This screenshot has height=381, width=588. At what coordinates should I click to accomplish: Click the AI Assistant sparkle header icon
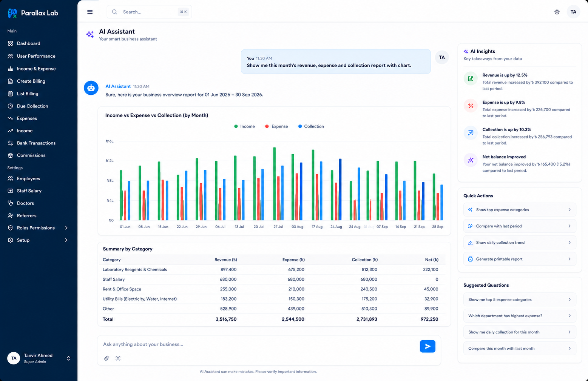coord(90,34)
